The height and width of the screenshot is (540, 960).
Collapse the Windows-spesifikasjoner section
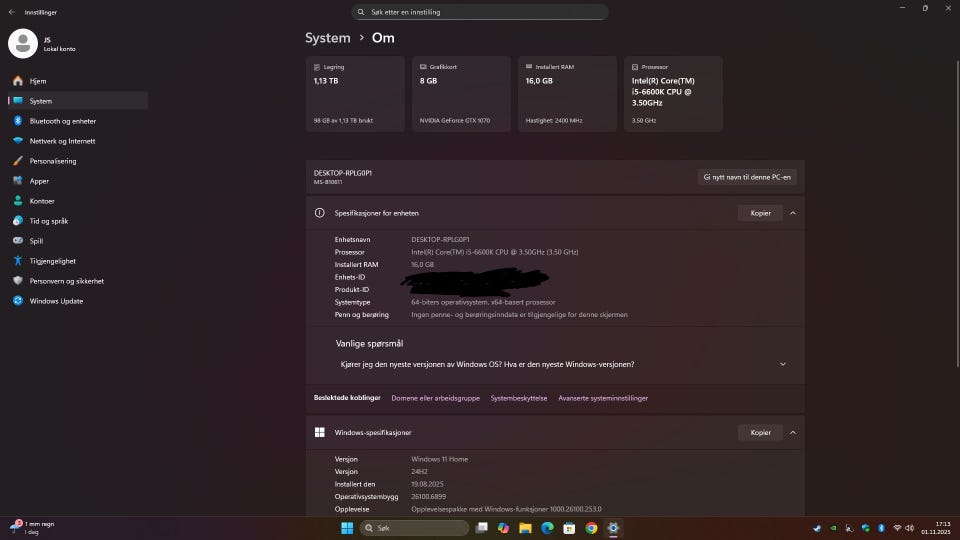(793, 432)
